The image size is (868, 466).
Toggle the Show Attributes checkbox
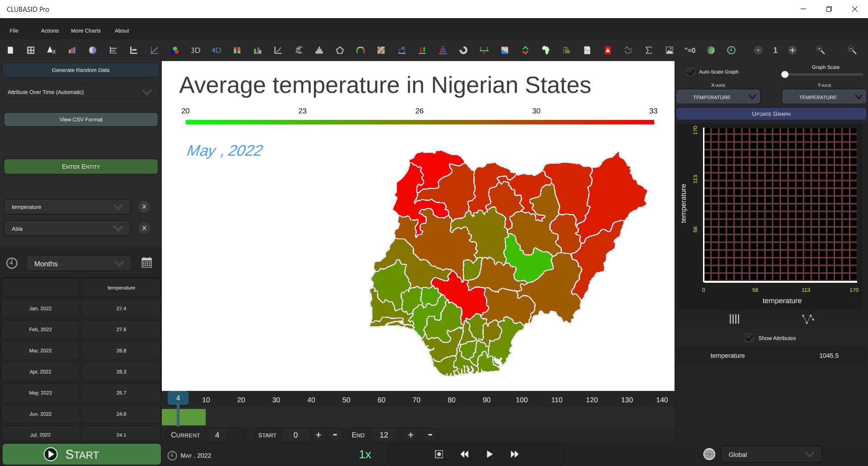click(749, 338)
